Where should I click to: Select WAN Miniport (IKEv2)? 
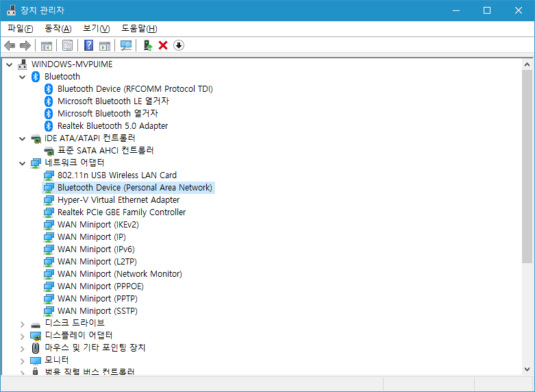[98, 224]
